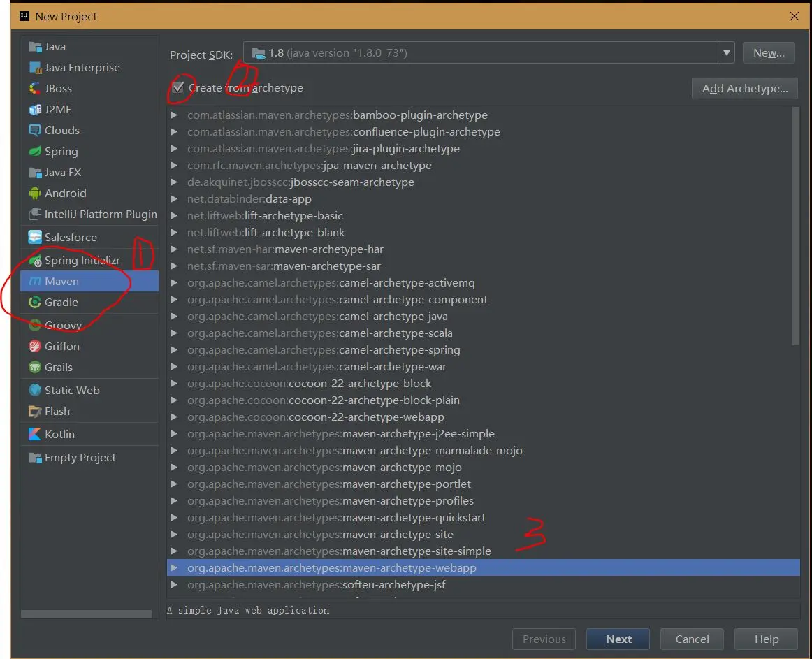Image resolution: width=812 pixels, height=659 pixels.
Task: Expand lift-archetype-basic arrow
Action: [x=174, y=215]
